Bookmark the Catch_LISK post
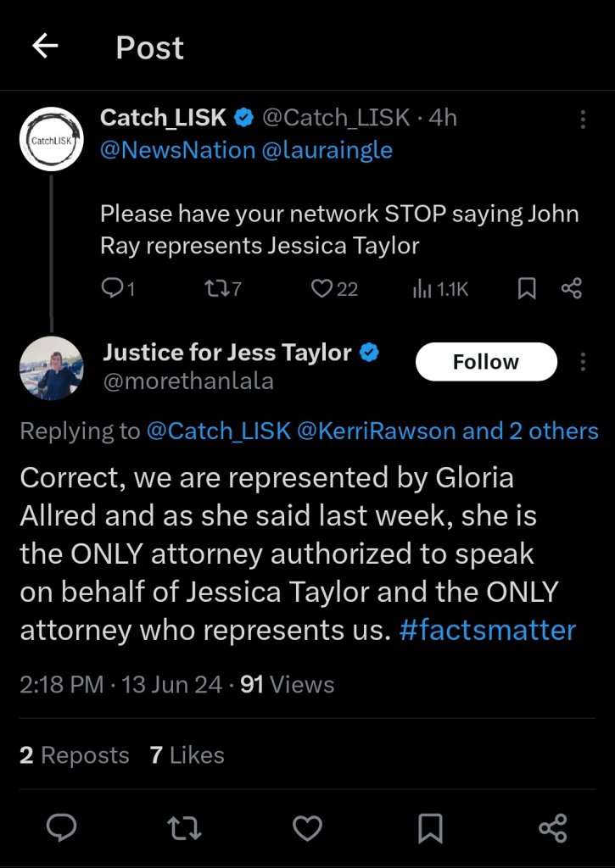Viewport: 615px width, 868px height. [x=527, y=289]
